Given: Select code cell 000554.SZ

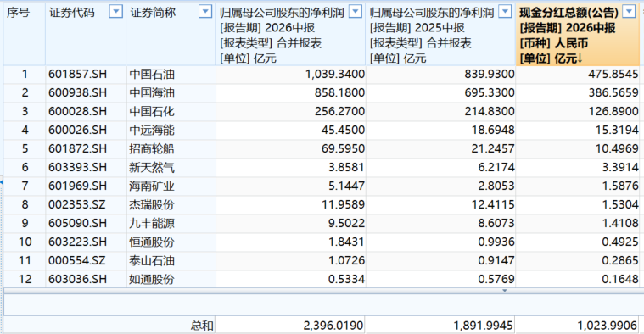Looking at the screenshot, I should click(x=77, y=260).
